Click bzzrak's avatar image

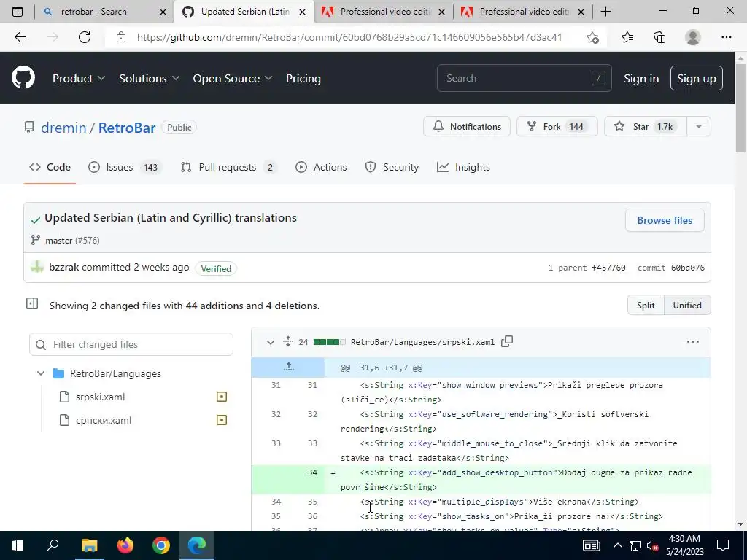tap(37, 267)
